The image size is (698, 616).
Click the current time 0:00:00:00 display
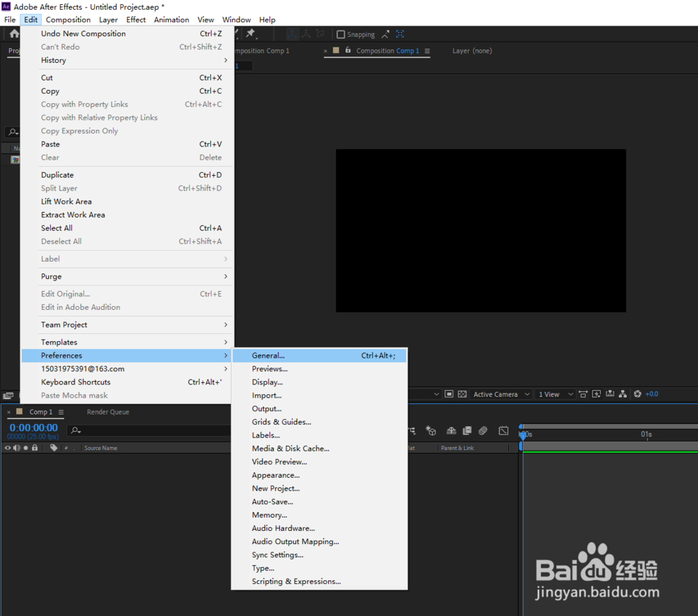[34, 428]
